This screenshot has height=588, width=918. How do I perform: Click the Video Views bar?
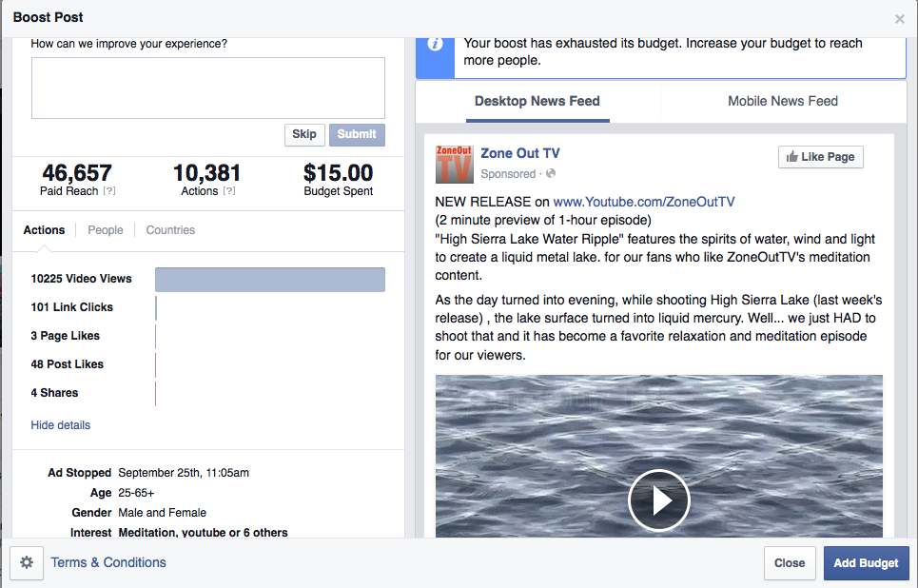(x=269, y=279)
